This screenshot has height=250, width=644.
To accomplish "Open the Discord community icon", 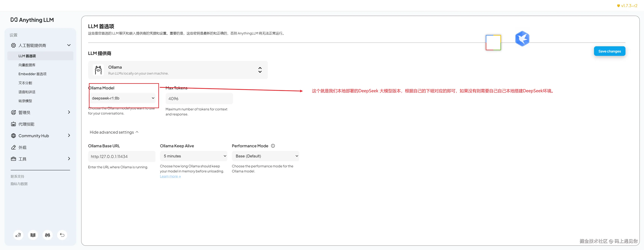I will pos(48,235).
